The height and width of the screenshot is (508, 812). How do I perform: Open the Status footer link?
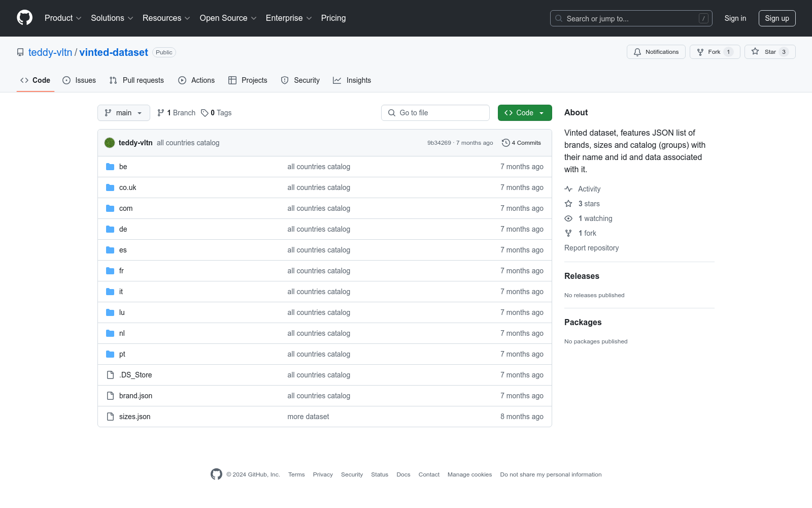(x=380, y=474)
